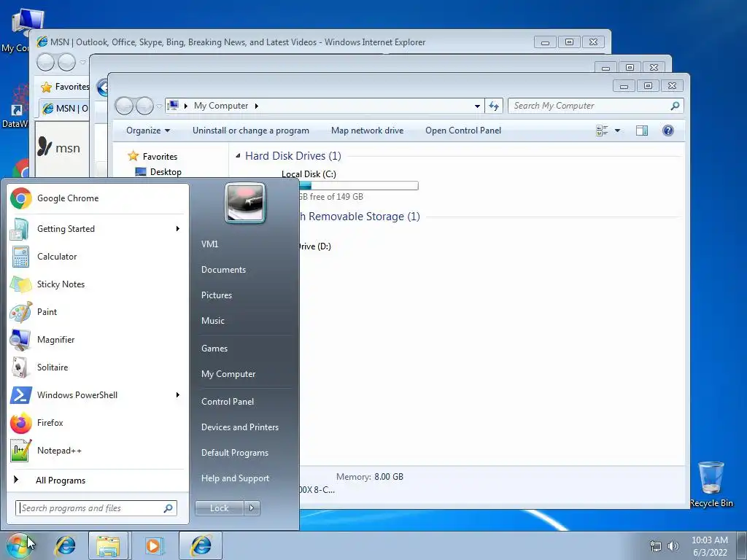Viewport: 747px width, 560px height.
Task: Open Firefox from Start menu
Action: 98,423
